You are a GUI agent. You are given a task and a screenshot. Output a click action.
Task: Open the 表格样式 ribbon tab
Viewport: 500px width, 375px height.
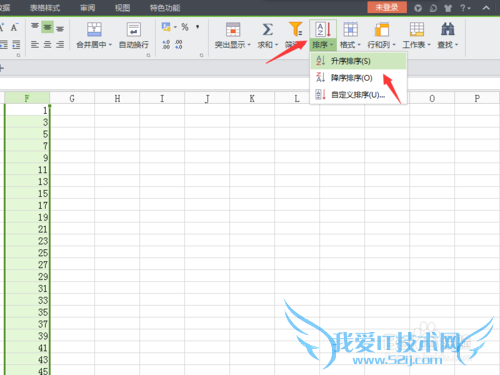point(45,8)
